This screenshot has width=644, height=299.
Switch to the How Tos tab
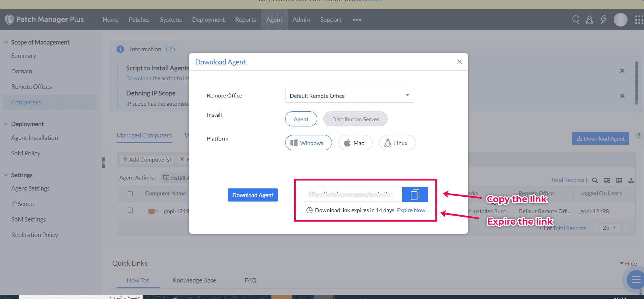tap(138, 280)
